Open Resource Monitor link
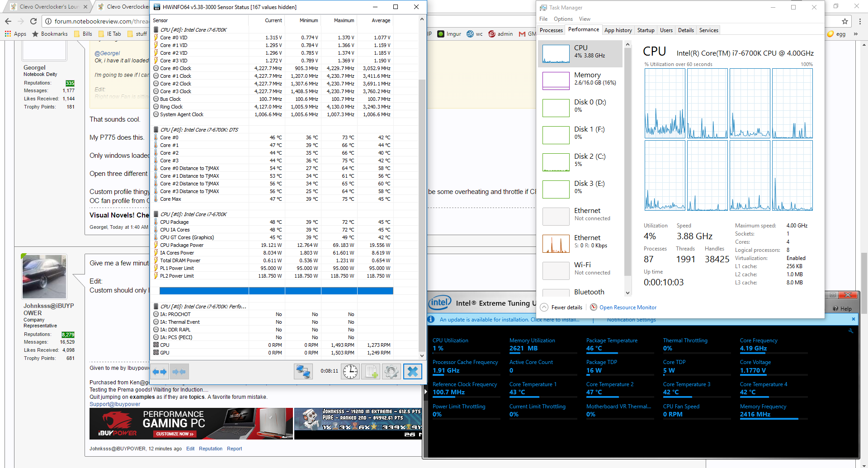 (x=623, y=307)
